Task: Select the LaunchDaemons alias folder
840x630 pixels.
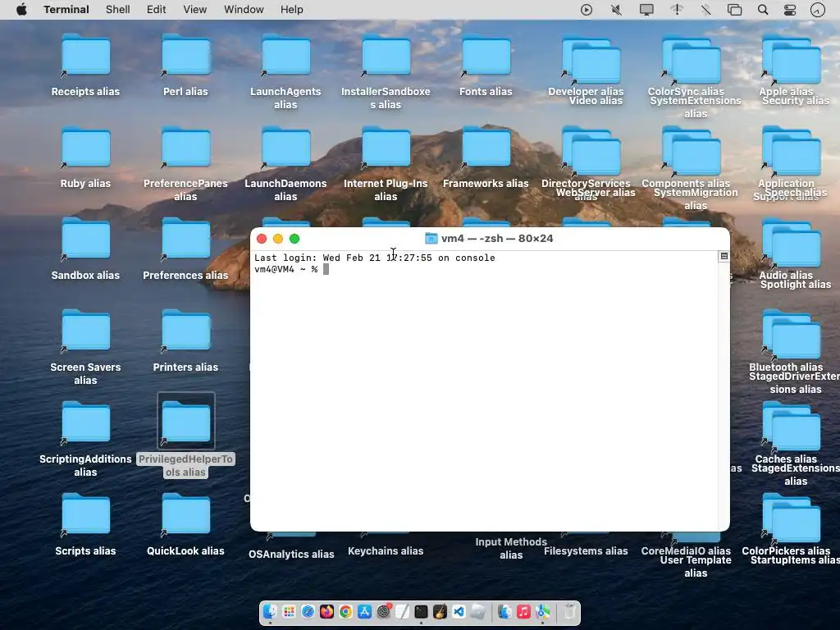Action: coord(286,148)
